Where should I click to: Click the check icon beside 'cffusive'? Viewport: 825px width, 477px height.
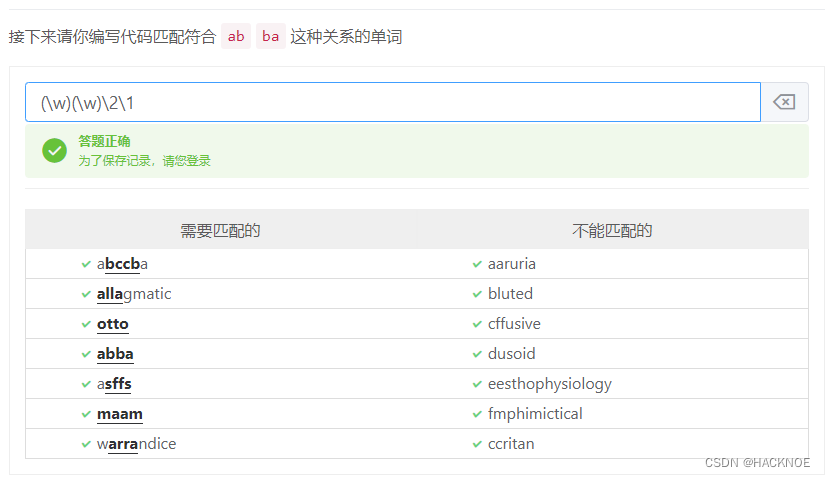pos(477,324)
